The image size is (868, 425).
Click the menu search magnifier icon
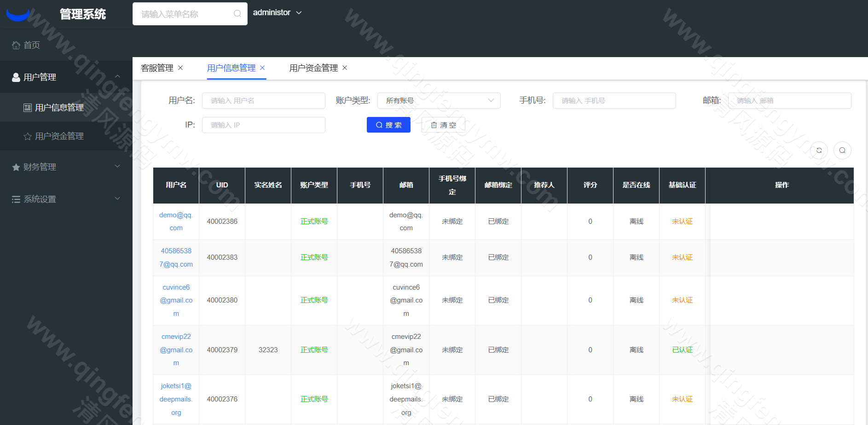(x=237, y=14)
